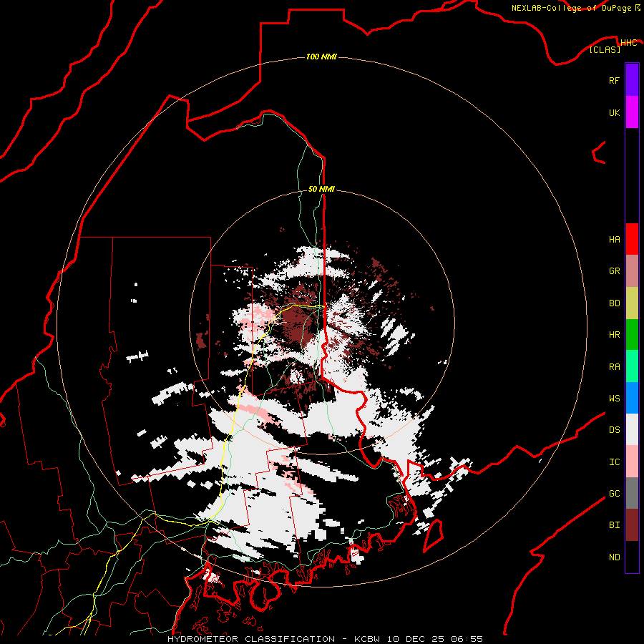Click the HA red legend swatch
Screen dimensions: 644x644
point(632,239)
